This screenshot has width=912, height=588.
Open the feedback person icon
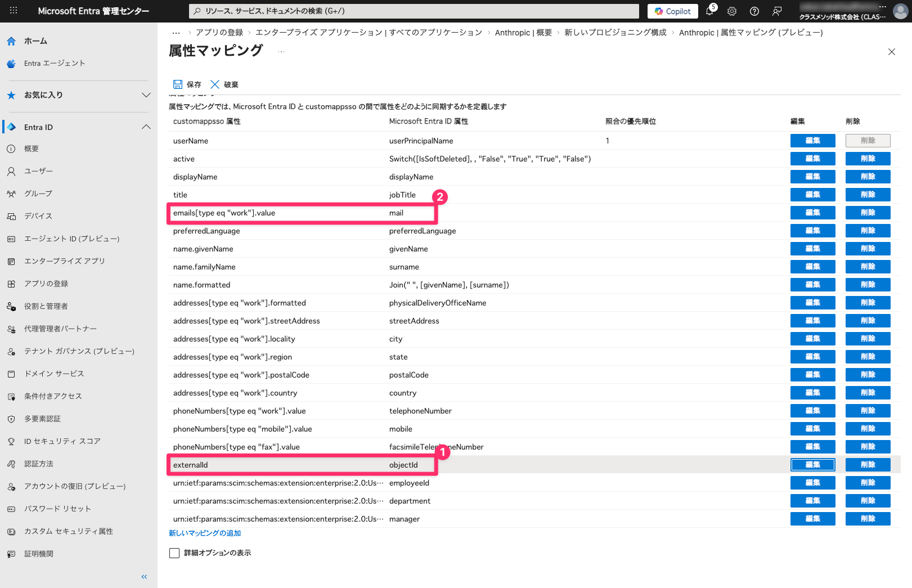(x=777, y=11)
